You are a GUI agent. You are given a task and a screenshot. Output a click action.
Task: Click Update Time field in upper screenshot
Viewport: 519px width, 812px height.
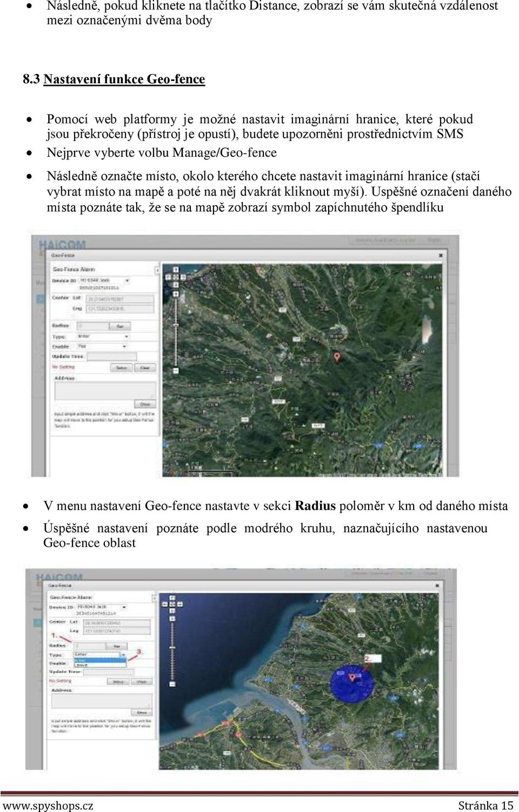point(112,357)
